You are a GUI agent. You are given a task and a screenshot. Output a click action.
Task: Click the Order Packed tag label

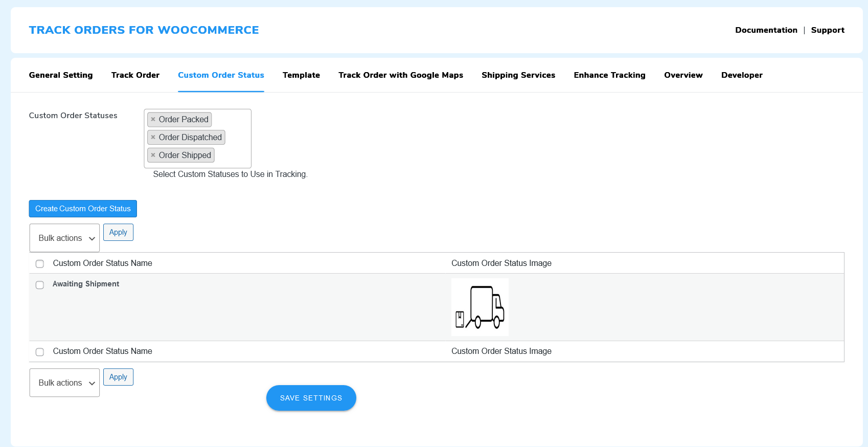[x=184, y=119]
